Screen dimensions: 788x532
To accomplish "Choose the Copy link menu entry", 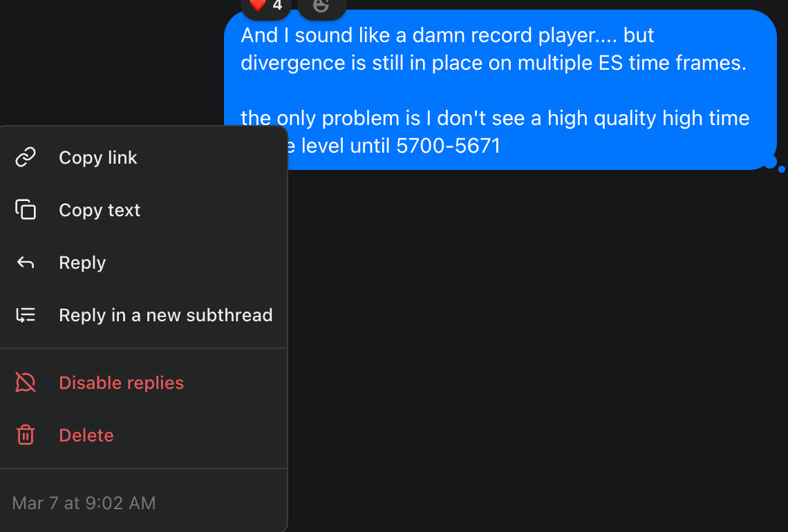I will (x=144, y=158).
